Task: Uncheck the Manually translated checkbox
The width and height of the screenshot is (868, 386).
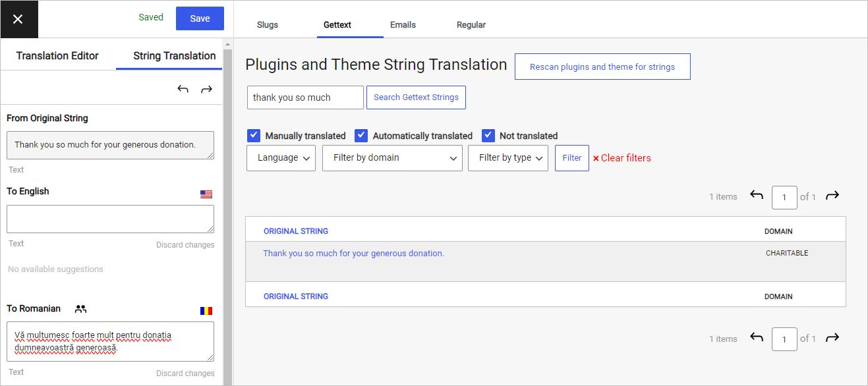Action: click(x=254, y=135)
